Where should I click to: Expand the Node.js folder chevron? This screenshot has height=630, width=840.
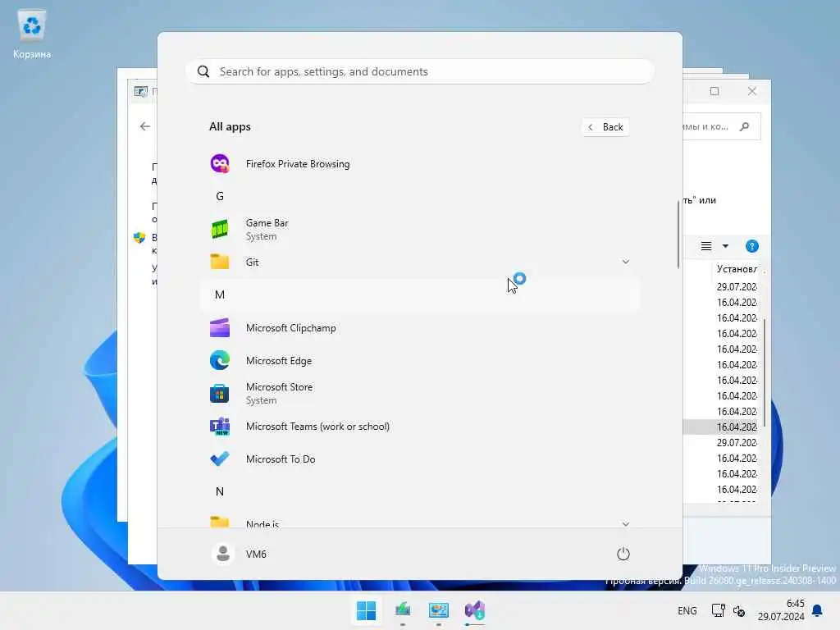[x=626, y=524]
